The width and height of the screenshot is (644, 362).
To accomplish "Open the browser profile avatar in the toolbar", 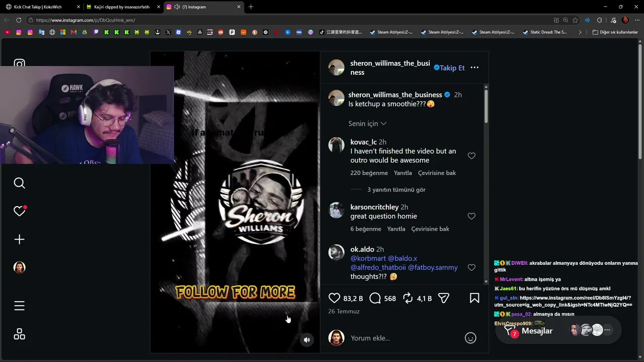I will 625,20.
